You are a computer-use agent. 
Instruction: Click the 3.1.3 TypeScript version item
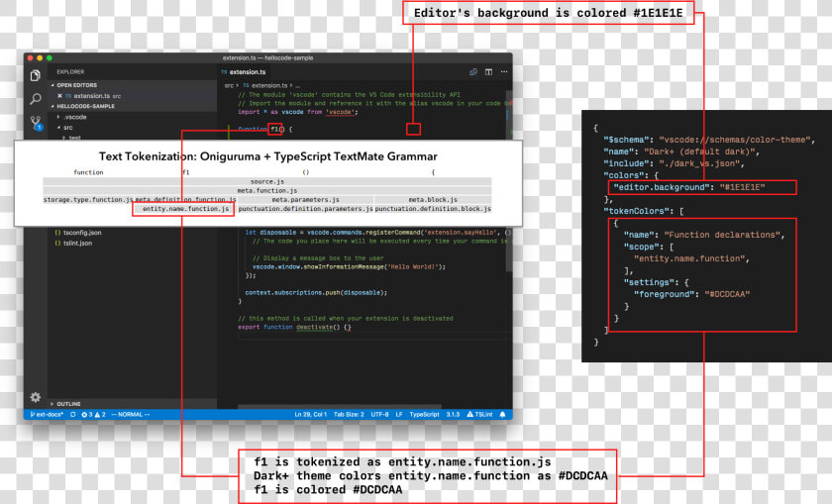click(453, 414)
